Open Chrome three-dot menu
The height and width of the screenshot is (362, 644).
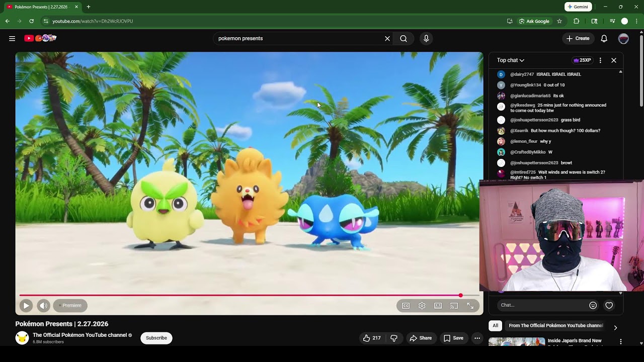pyautogui.click(x=636, y=21)
